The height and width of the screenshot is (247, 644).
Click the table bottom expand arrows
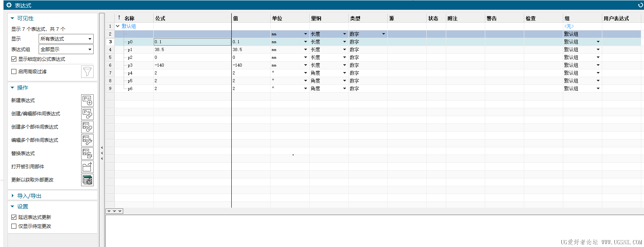(x=114, y=211)
